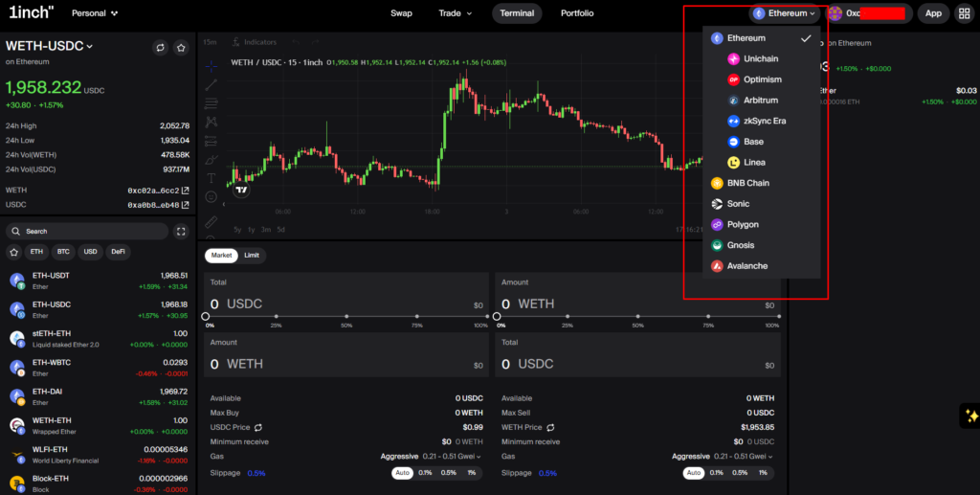Filter token list by ETH
This screenshot has height=495, width=980.
[37, 252]
